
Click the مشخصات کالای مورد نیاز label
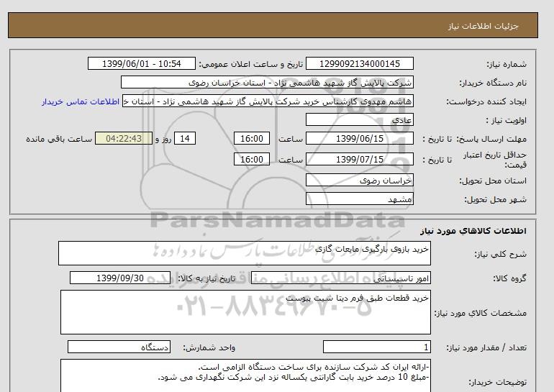click(x=480, y=313)
